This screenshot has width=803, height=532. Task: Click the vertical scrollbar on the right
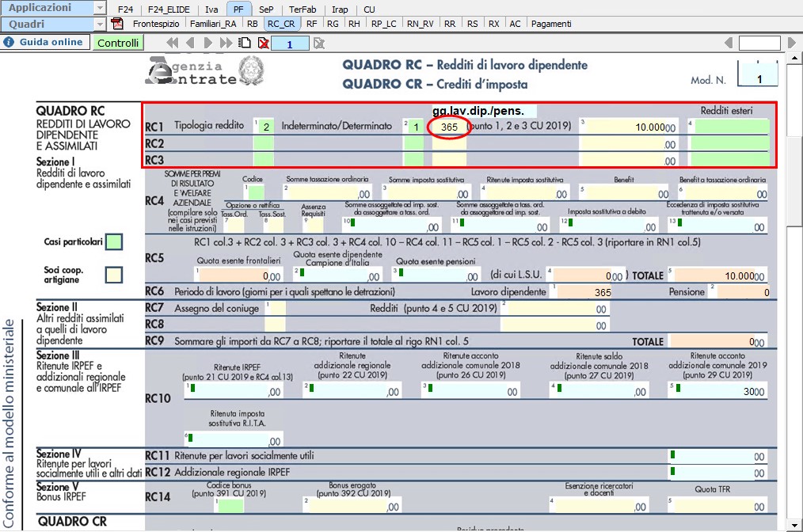point(794,317)
